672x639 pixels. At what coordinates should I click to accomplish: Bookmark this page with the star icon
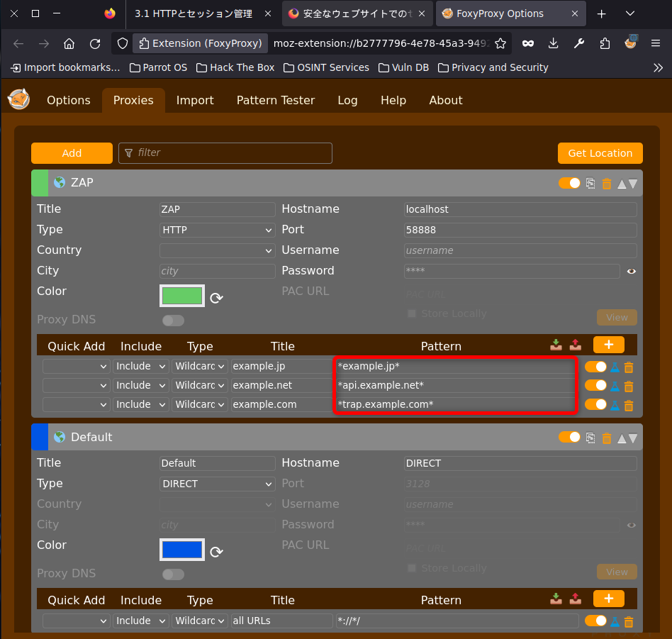pyautogui.click(x=500, y=43)
